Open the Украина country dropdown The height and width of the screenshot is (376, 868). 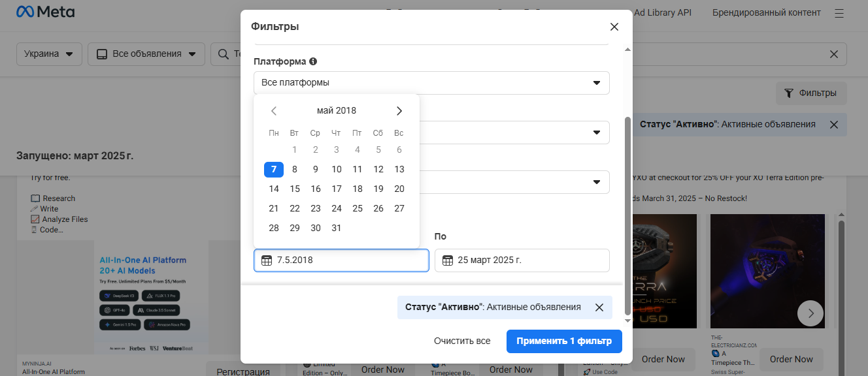point(49,54)
